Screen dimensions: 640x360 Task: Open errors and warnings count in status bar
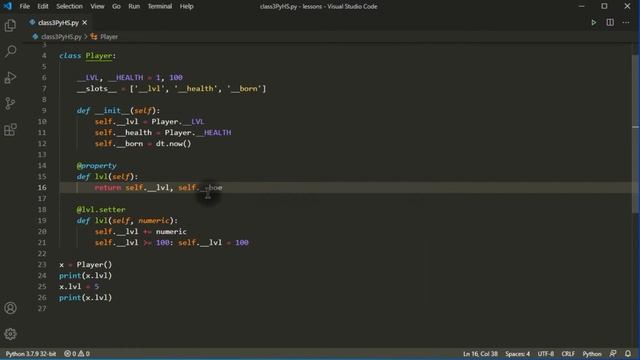coord(77,353)
